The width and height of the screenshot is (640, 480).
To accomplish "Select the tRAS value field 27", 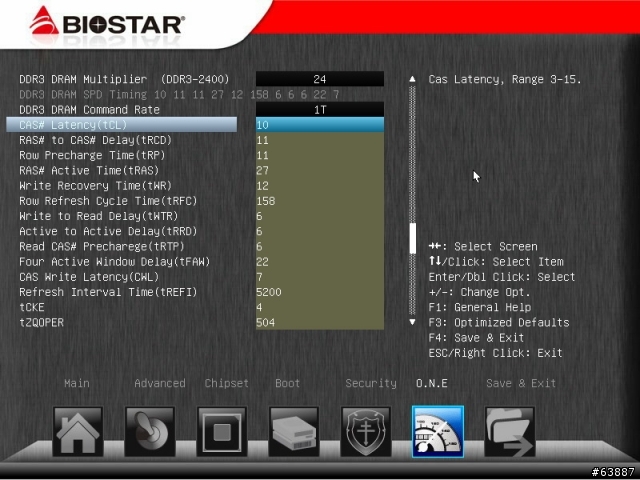I will click(x=320, y=170).
